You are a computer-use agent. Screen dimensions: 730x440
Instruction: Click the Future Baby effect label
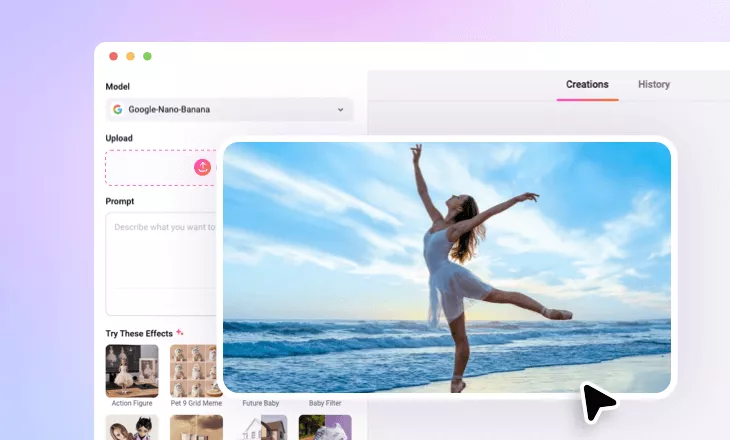click(x=261, y=403)
